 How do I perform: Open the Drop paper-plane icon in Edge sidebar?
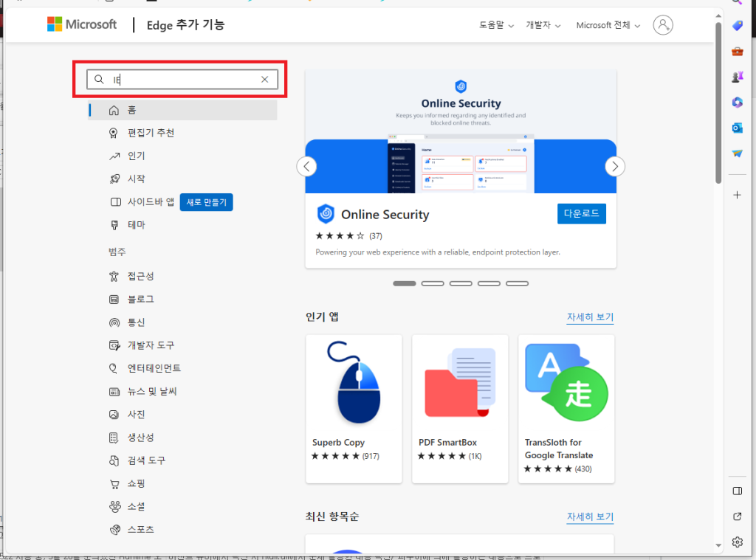738,153
